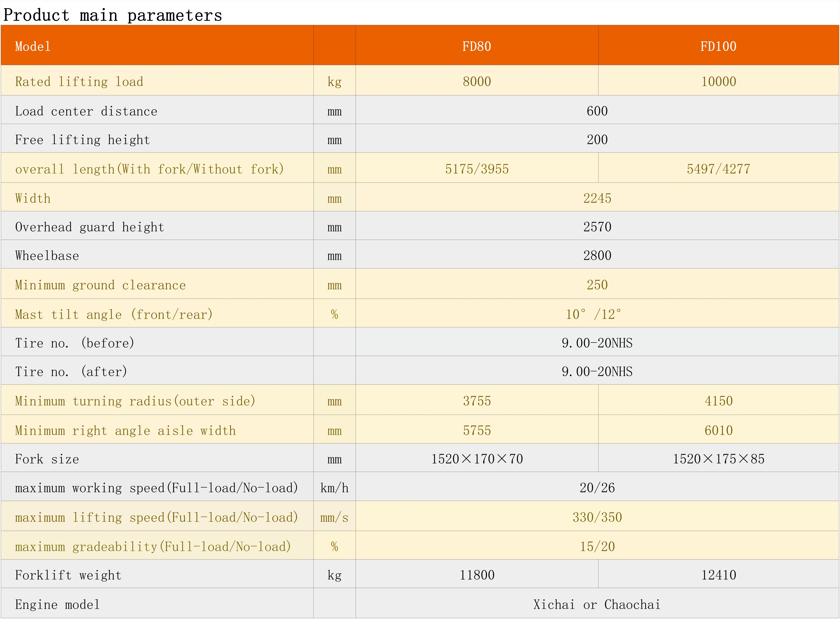The width and height of the screenshot is (840, 619).
Task: Select the 'maximum working speed' label
Action: 157,488
